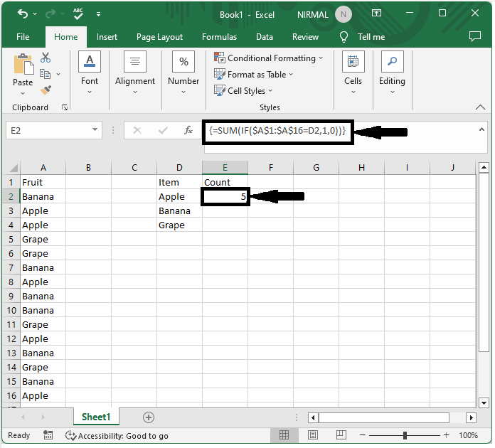Click the Name Box showing E2
The height and width of the screenshot is (448, 495).
tap(49, 130)
